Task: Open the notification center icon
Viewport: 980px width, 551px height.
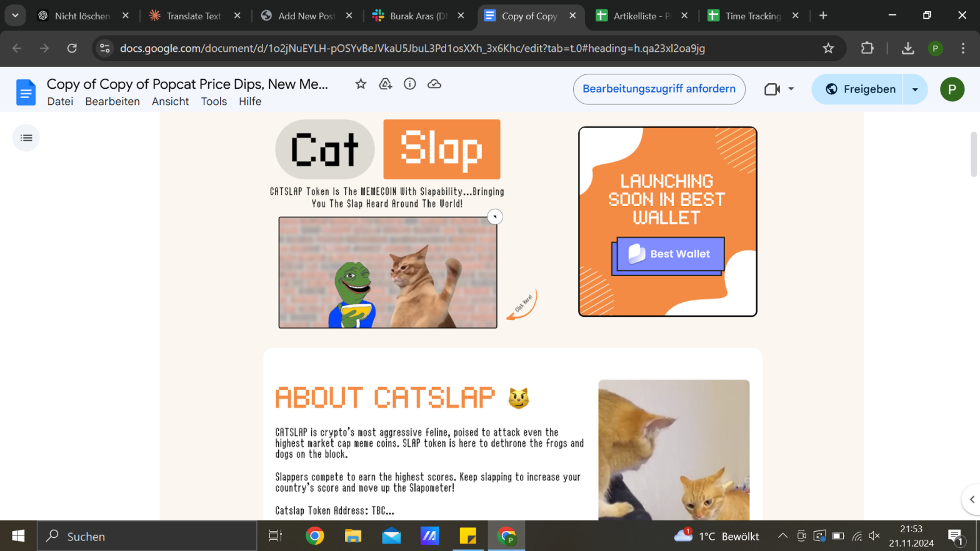Action: tap(955, 536)
